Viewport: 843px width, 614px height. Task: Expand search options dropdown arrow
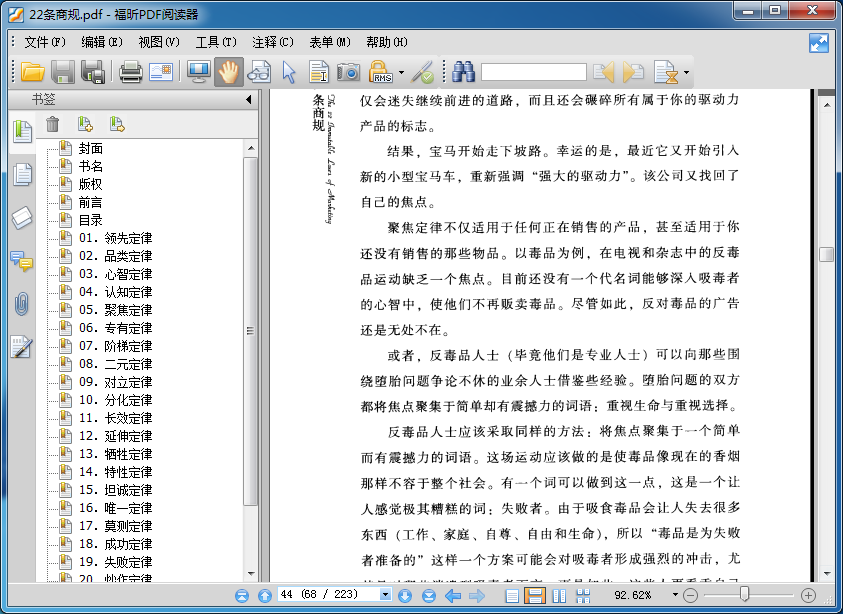(686, 72)
